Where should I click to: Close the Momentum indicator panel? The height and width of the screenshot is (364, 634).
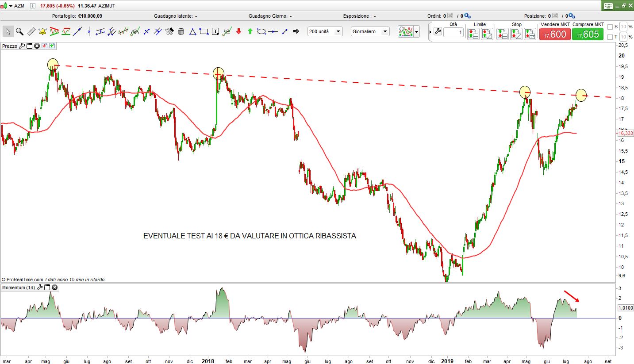(55, 287)
